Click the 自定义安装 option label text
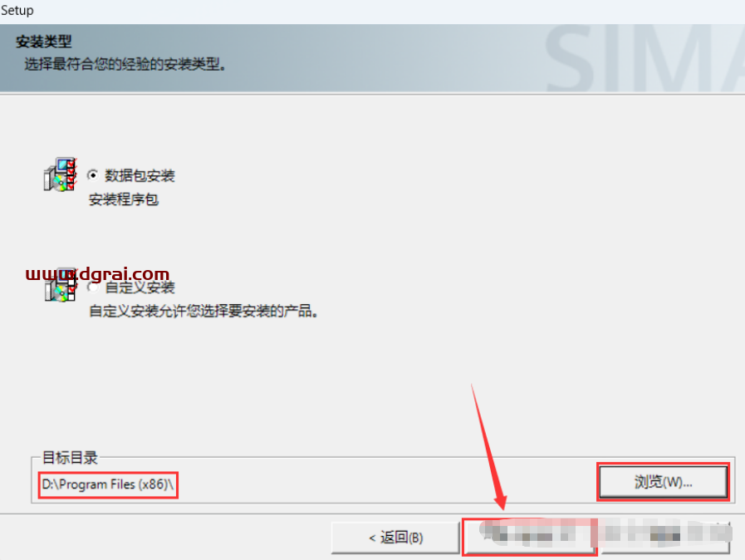 point(140,287)
